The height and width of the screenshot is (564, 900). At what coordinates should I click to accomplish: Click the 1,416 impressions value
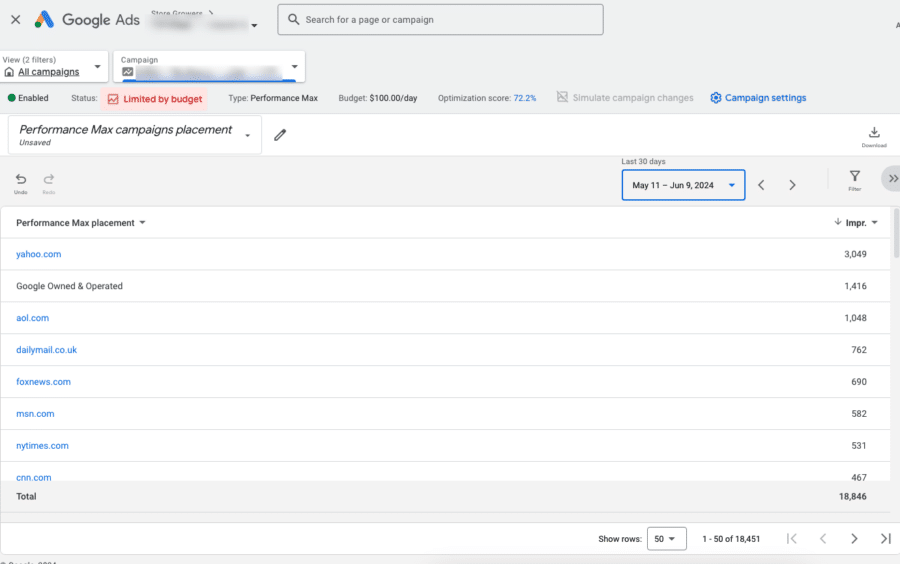coord(855,286)
